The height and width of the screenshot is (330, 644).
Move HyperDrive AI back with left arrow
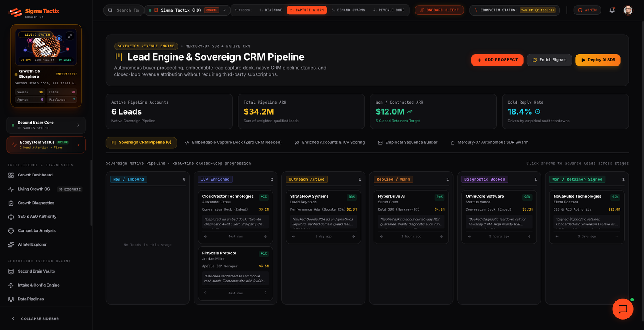pos(381,236)
